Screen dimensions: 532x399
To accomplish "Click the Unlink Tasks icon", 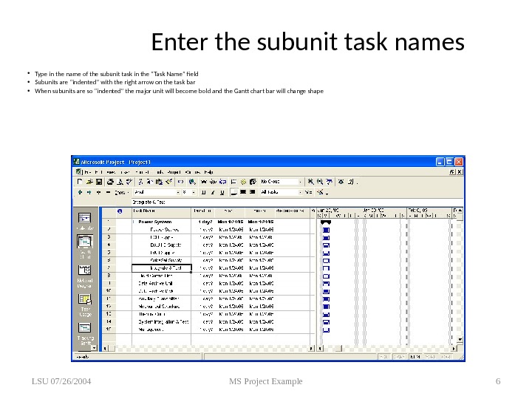I will tap(213, 182).
